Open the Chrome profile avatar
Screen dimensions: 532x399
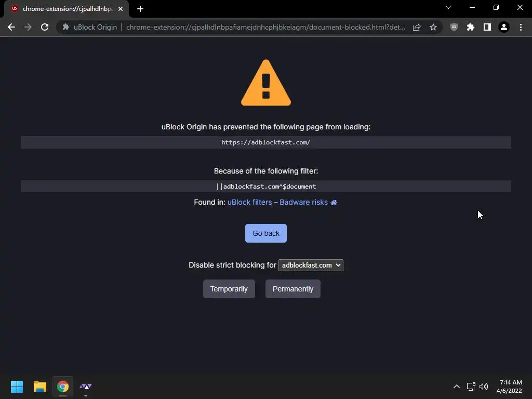[x=504, y=27]
